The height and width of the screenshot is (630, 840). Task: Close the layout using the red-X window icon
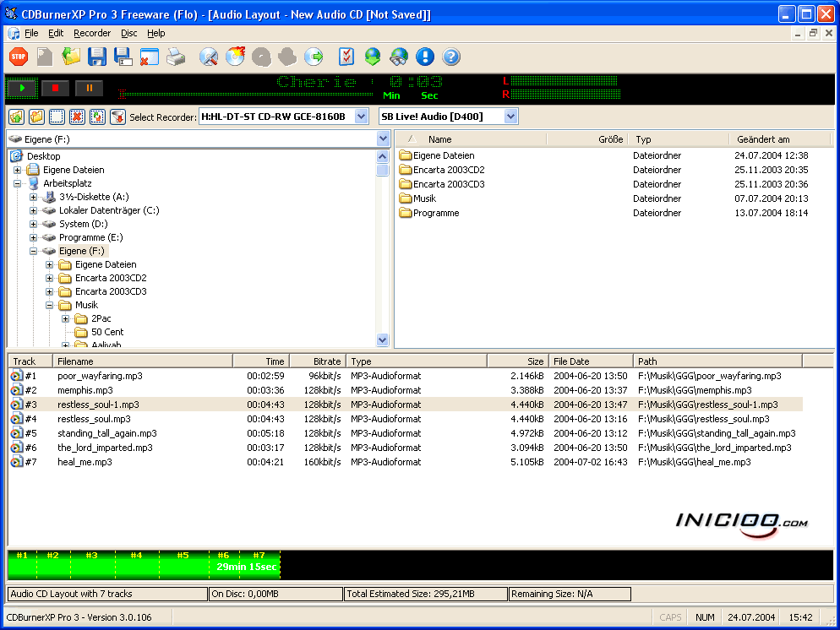pyautogui.click(x=150, y=57)
